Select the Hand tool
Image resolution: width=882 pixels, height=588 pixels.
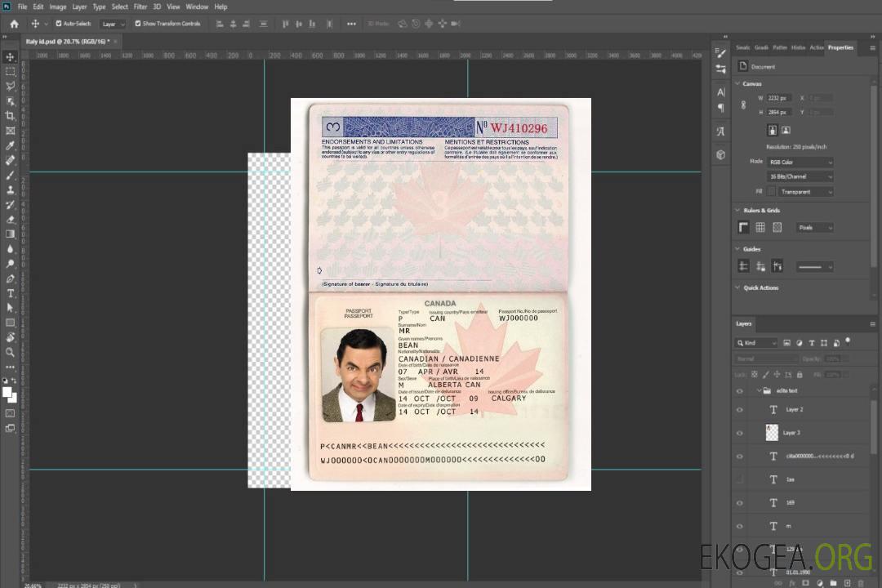(10, 337)
